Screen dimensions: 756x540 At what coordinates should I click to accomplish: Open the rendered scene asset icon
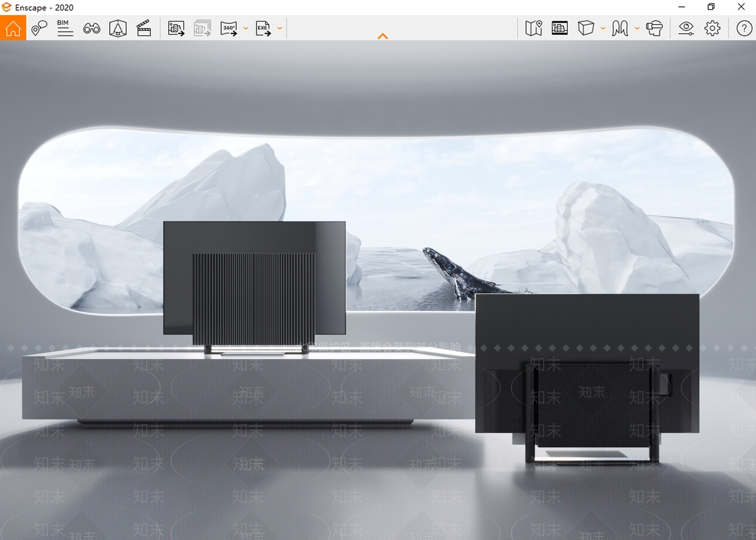pyautogui.click(x=559, y=28)
